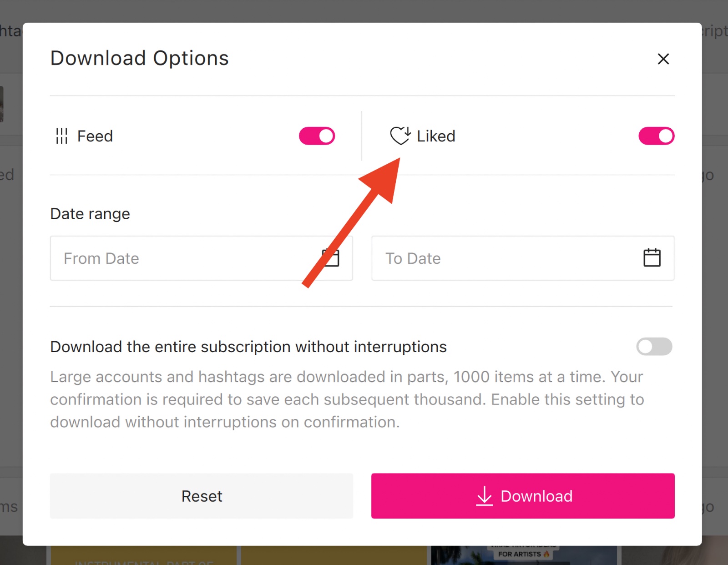Close the Download Options dialog
728x565 pixels.
[663, 59]
